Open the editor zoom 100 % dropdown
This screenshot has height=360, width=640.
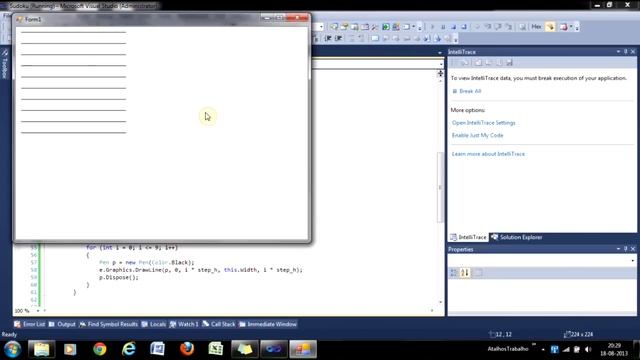point(38,311)
